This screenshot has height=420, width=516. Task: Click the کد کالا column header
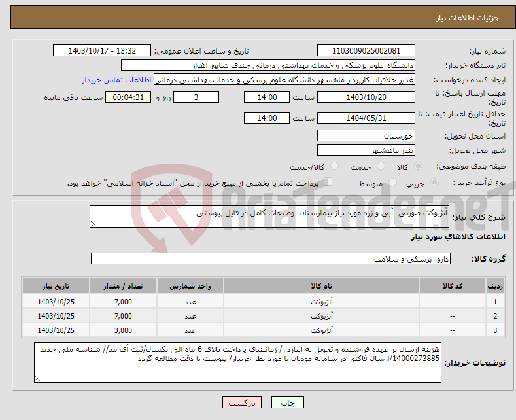click(453, 286)
